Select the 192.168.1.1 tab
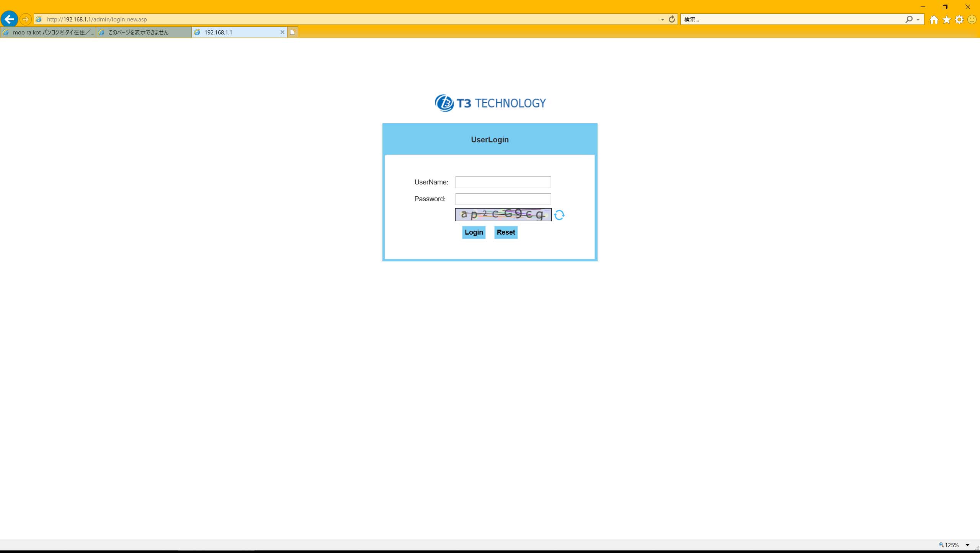Image resolution: width=980 pixels, height=553 pixels. (x=240, y=32)
